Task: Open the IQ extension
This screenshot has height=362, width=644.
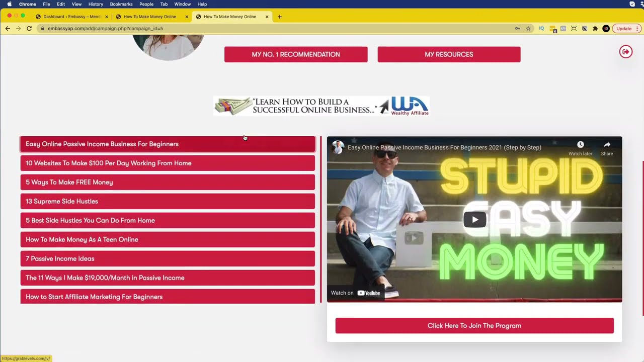Action: click(x=541, y=29)
